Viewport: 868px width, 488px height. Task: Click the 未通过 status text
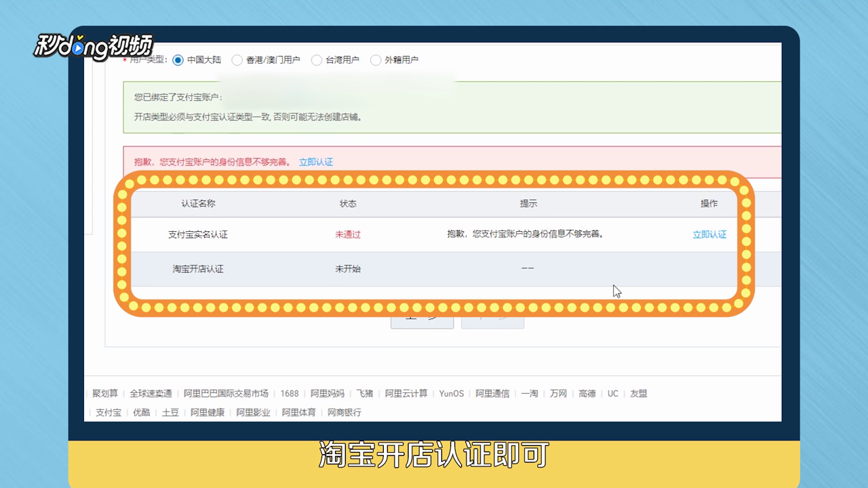click(x=348, y=235)
